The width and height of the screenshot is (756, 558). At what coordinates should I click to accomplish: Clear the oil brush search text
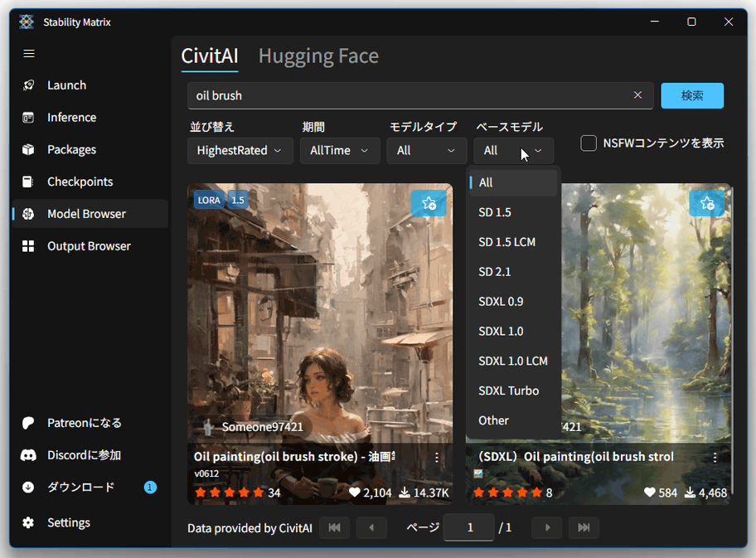[637, 95]
